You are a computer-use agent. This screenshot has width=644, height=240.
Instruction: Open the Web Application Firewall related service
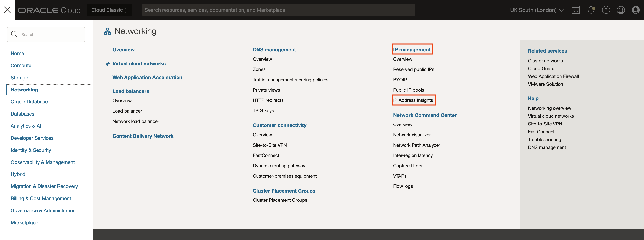[553, 76]
